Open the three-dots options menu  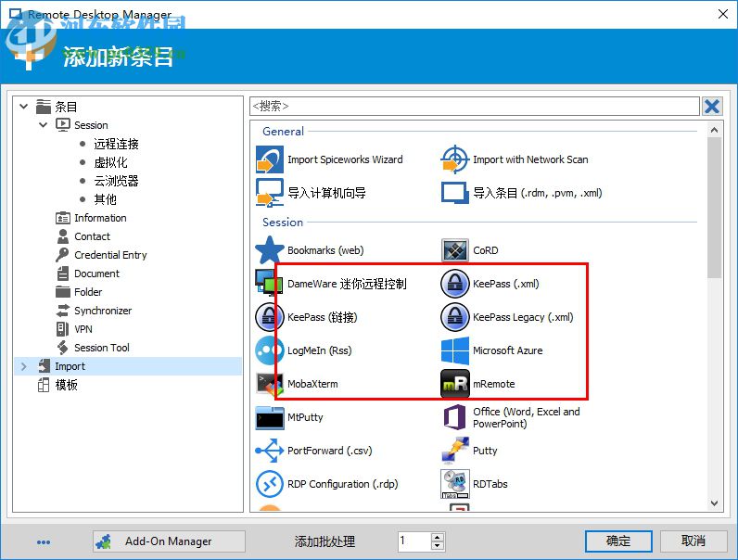pyautogui.click(x=44, y=542)
